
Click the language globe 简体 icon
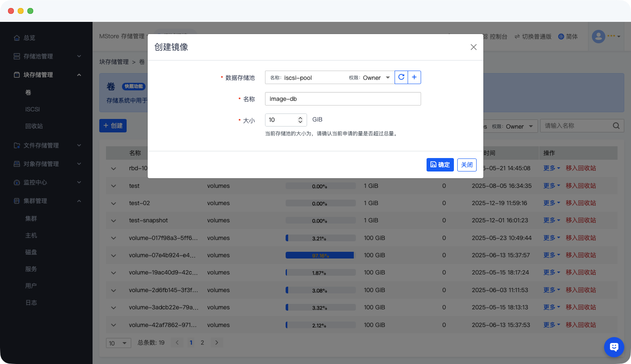(561, 37)
